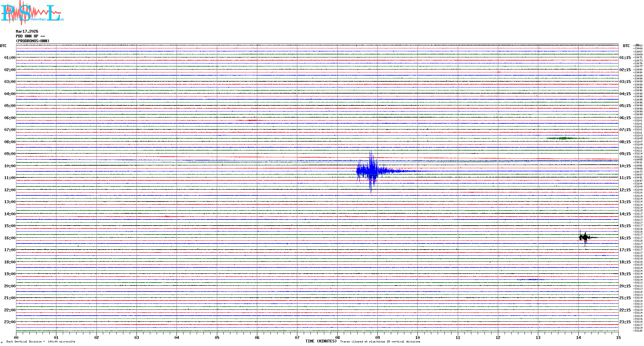Click the Traces clipped footnote text
Image resolution: width=644 pixels, height=346 pixels.
coord(380,342)
